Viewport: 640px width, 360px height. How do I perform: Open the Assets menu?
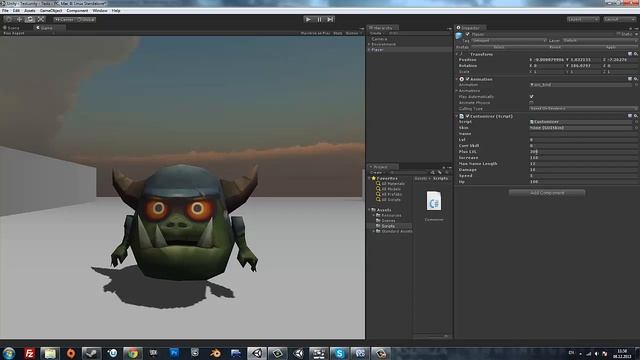pyautogui.click(x=30, y=11)
